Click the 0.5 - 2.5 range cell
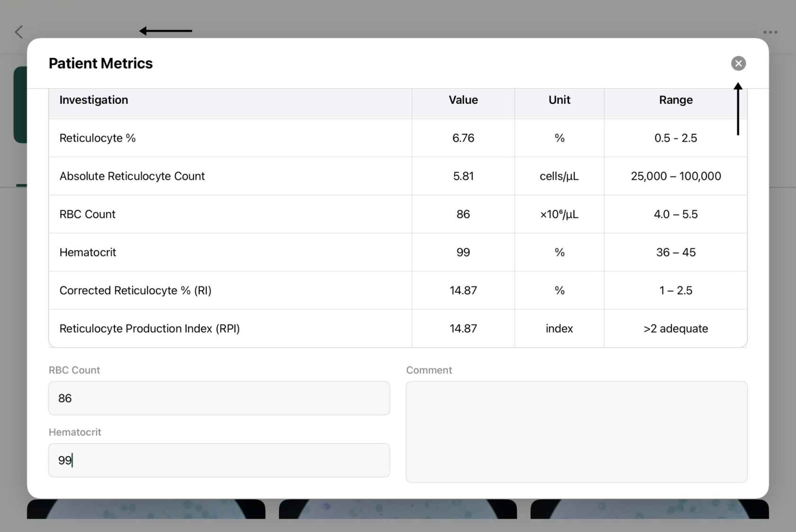Viewport: 796px width, 532px height. (676, 138)
